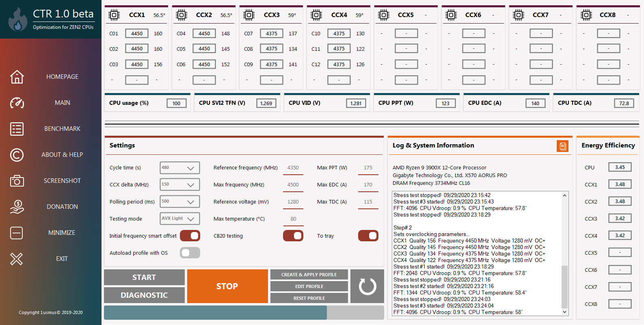Enable Autoload profile with OS
Viewport: 644px width, 325px height.
click(x=190, y=253)
